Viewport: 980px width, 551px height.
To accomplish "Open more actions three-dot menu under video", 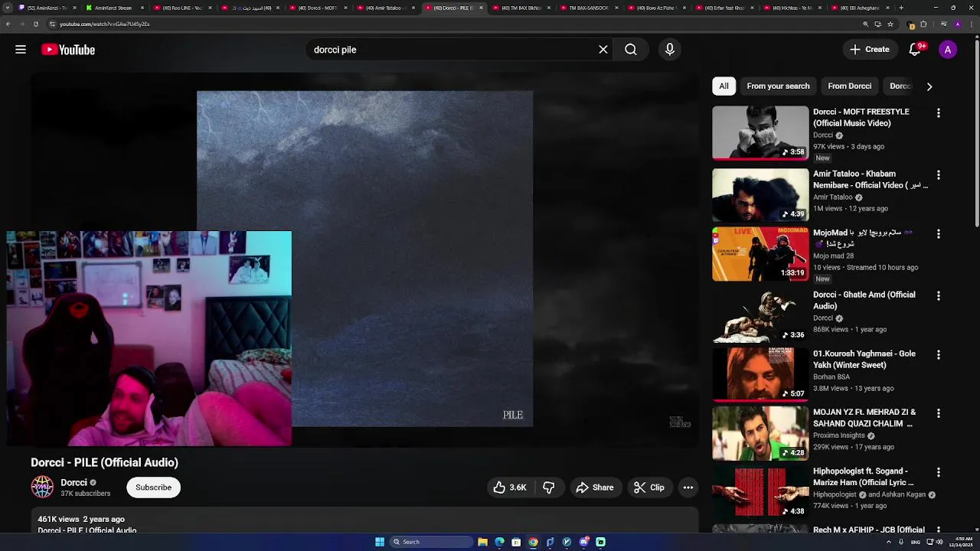I will 688,487.
